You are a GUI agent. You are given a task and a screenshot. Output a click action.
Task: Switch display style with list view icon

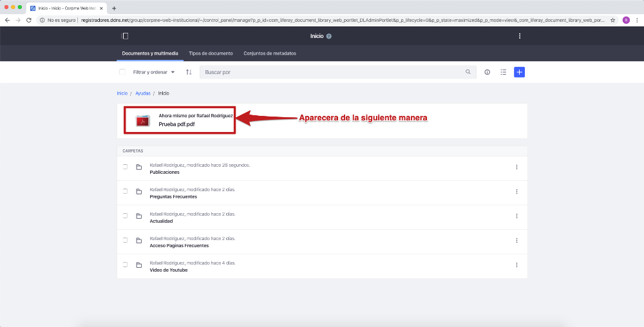[x=503, y=72]
